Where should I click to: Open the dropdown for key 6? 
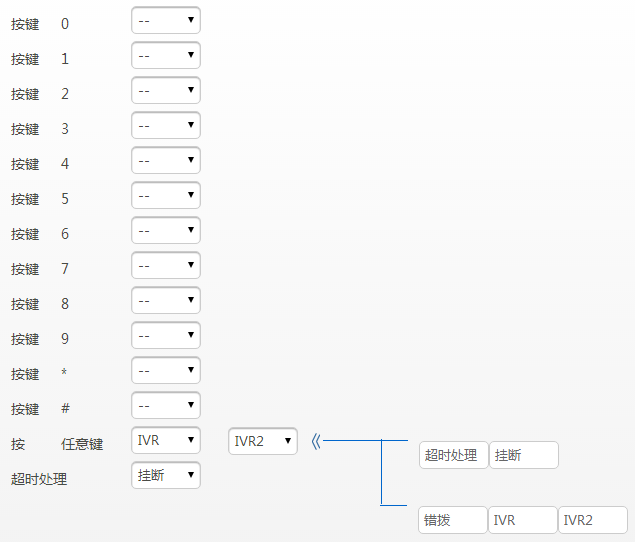[x=166, y=231]
